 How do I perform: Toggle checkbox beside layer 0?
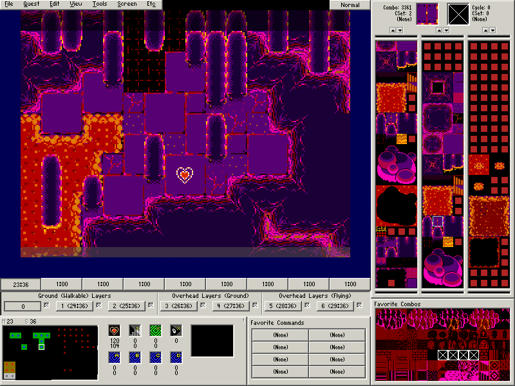[x=46, y=305]
